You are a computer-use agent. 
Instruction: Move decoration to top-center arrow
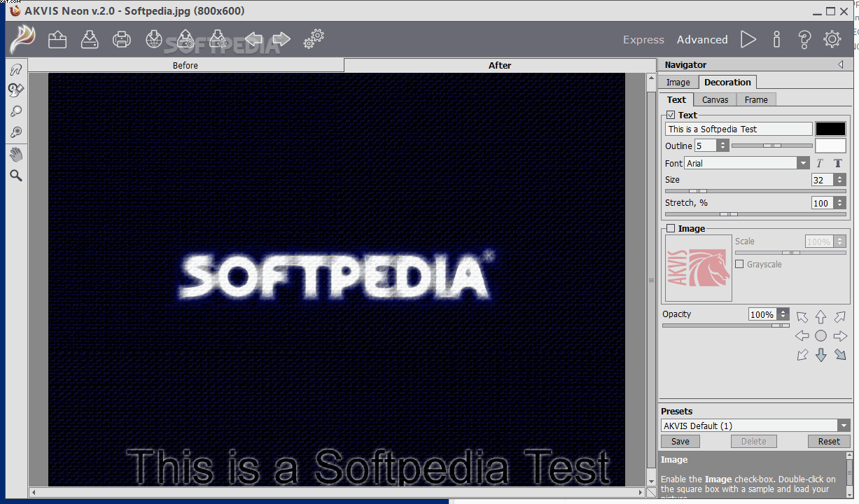point(820,317)
